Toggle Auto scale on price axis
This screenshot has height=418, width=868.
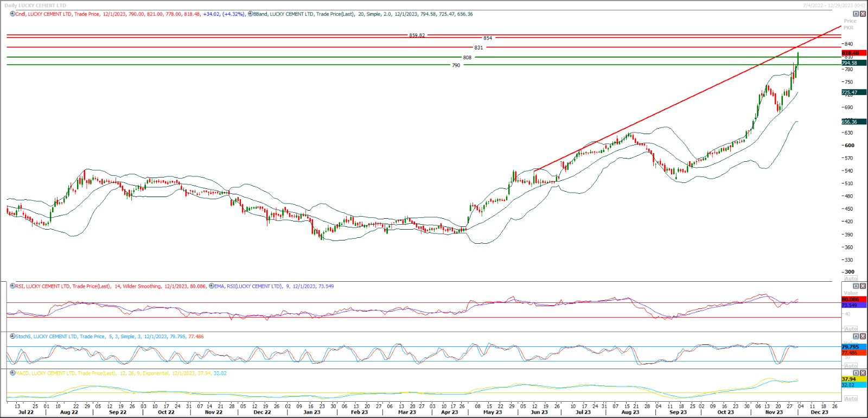tap(851, 278)
